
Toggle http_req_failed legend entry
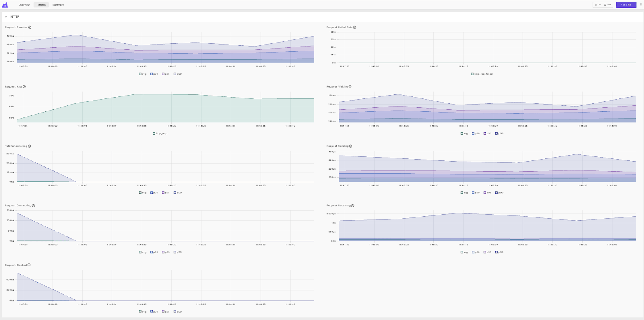[482, 74]
